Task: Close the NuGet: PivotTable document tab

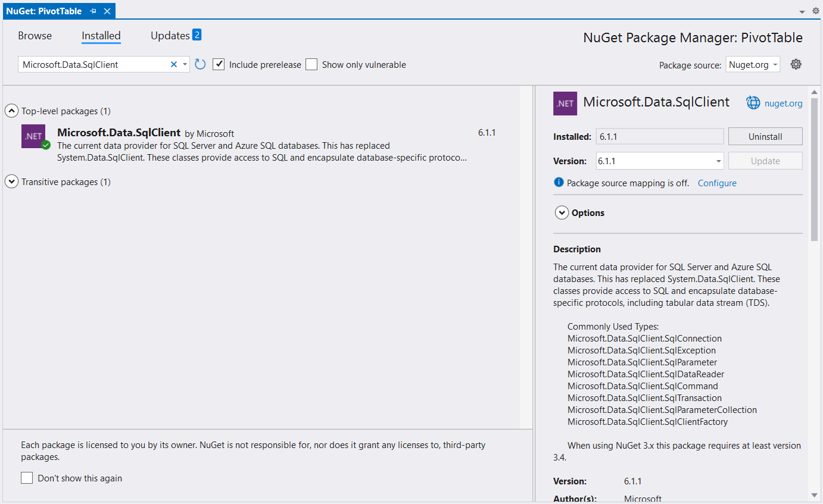Action: [x=107, y=11]
